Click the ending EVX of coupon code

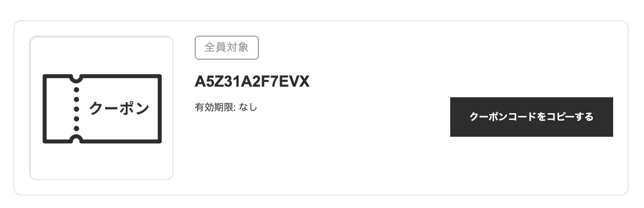[x=295, y=82]
